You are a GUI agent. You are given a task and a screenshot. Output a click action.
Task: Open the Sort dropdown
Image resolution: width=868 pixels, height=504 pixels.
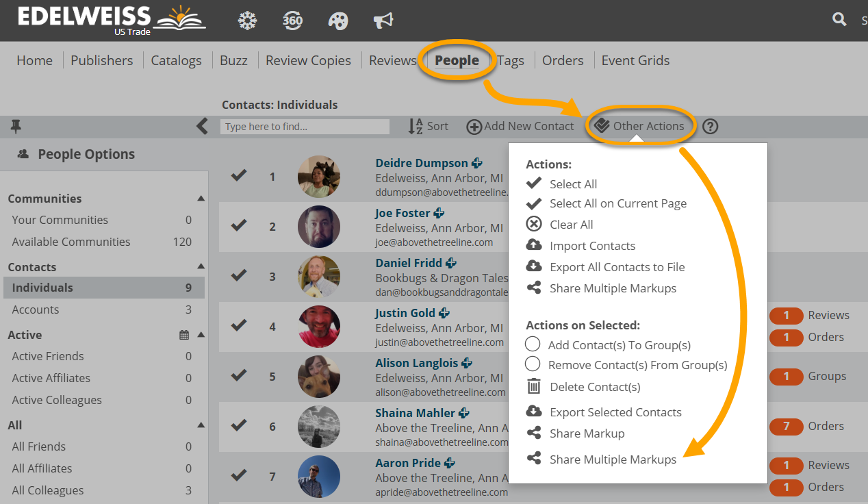[429, 126]
